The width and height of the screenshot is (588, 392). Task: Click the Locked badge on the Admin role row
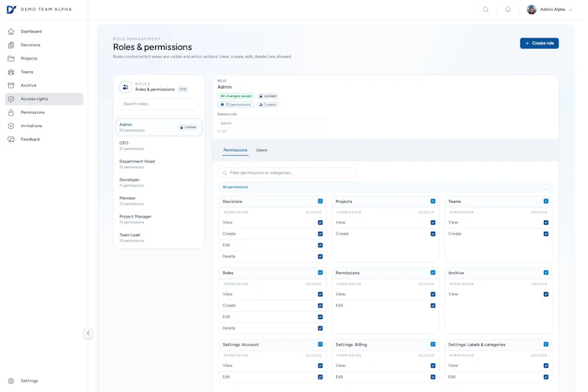pos(188,127)
